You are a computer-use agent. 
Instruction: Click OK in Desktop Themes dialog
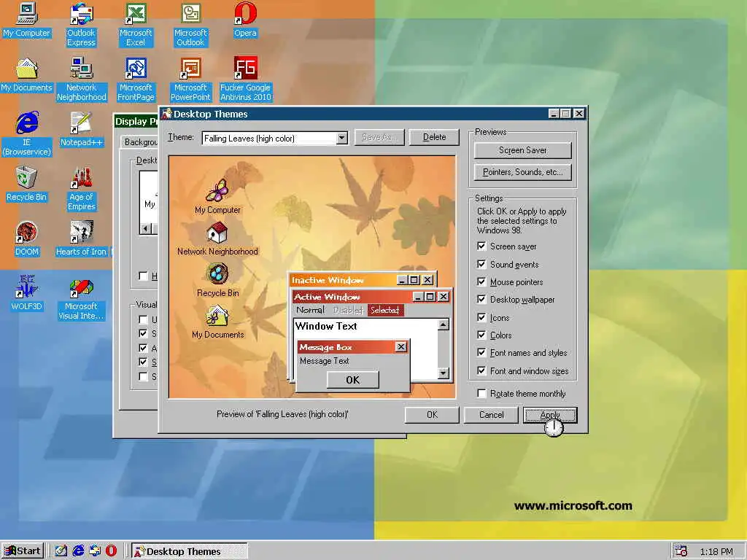pos(432,415)
